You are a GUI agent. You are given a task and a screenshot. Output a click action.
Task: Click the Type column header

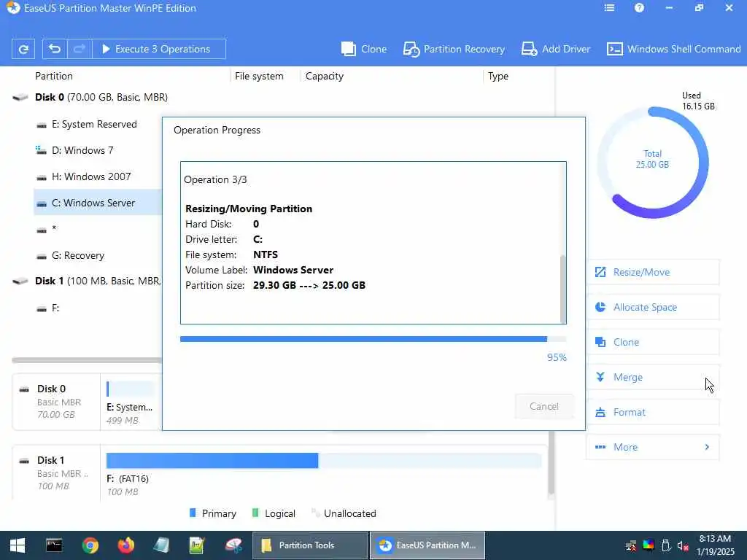coord(498,76)
